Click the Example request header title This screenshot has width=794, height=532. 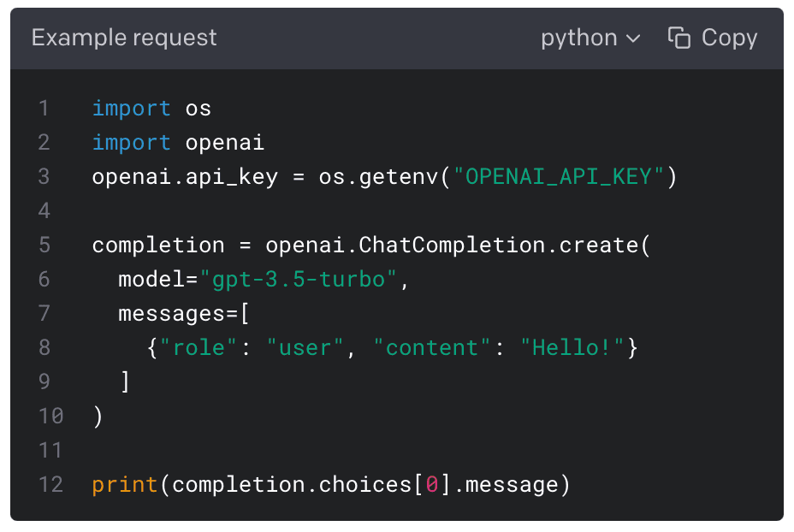tap(124, 38)
